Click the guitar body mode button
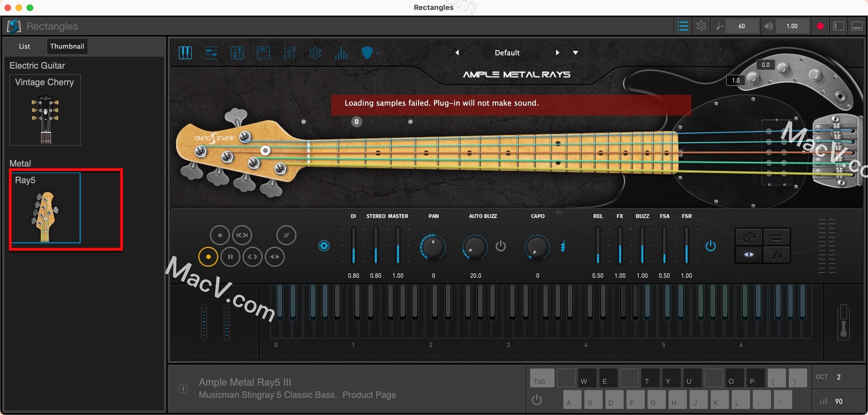 coord(749,237)
